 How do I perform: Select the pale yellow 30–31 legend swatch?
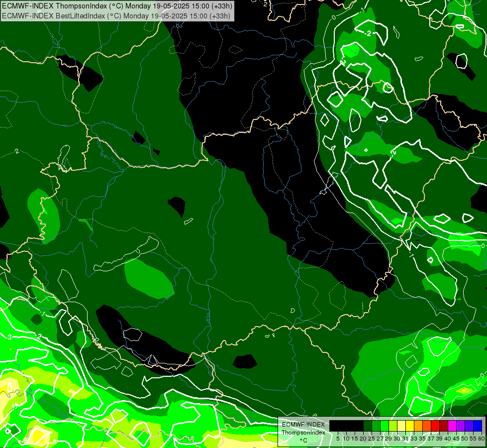click(x=401, y=426)
